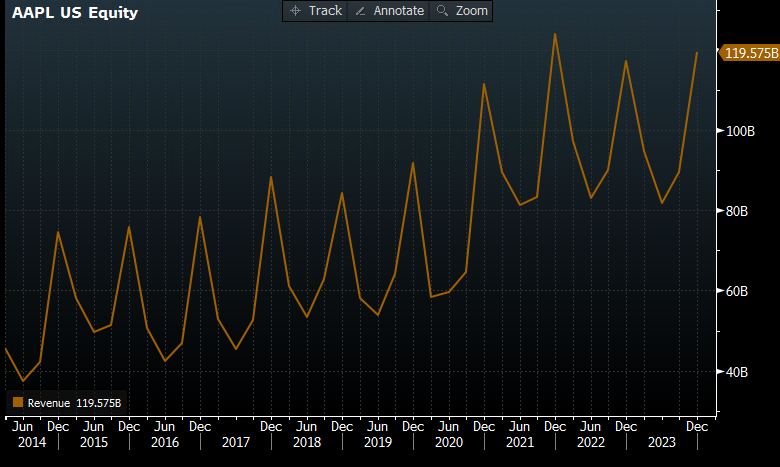Image resolution: width=780 pixels, height=467 pixels.
Task: Click the 2019 year label
Action: coord(378,442)
